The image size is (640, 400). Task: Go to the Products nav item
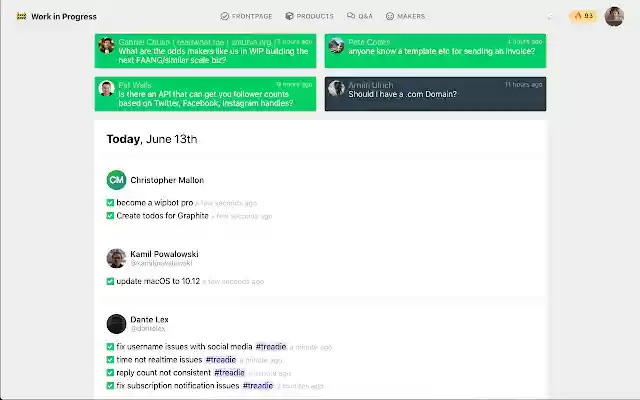click(x=309, y=16)
